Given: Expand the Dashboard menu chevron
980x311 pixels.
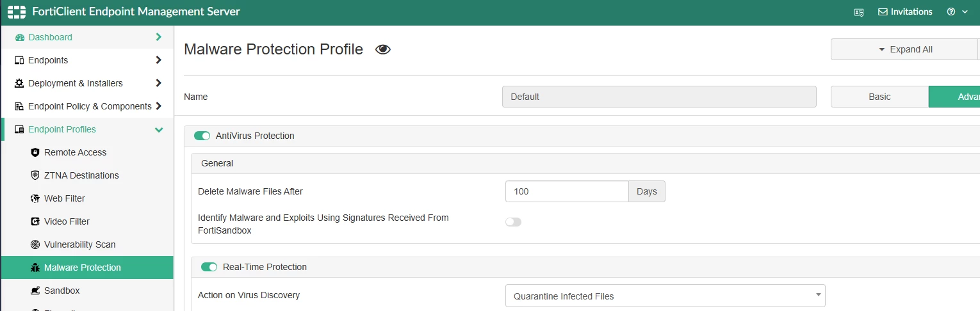Looking at the screenshot, I should coord(159,37).
